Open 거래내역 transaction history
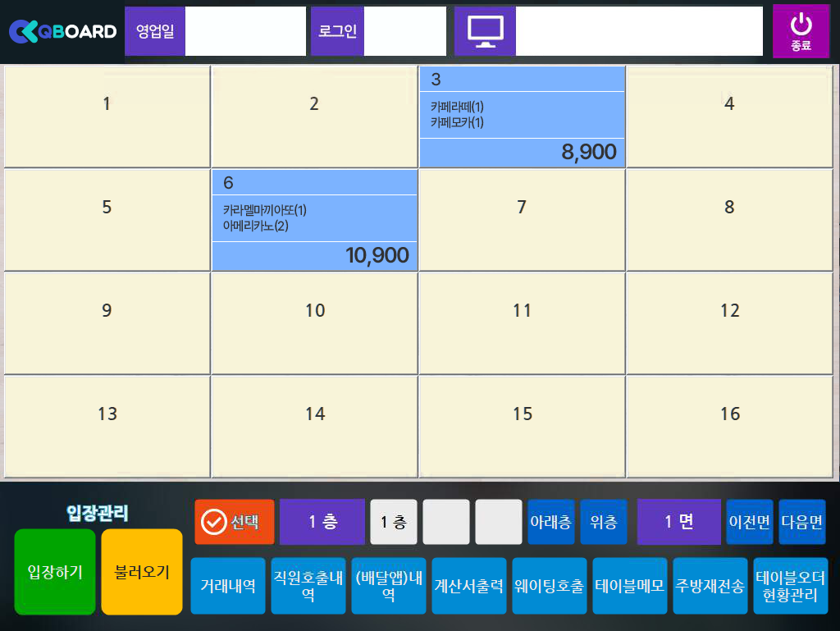The height and width of the screenshot is (631, 840). (x=228, y=586)
